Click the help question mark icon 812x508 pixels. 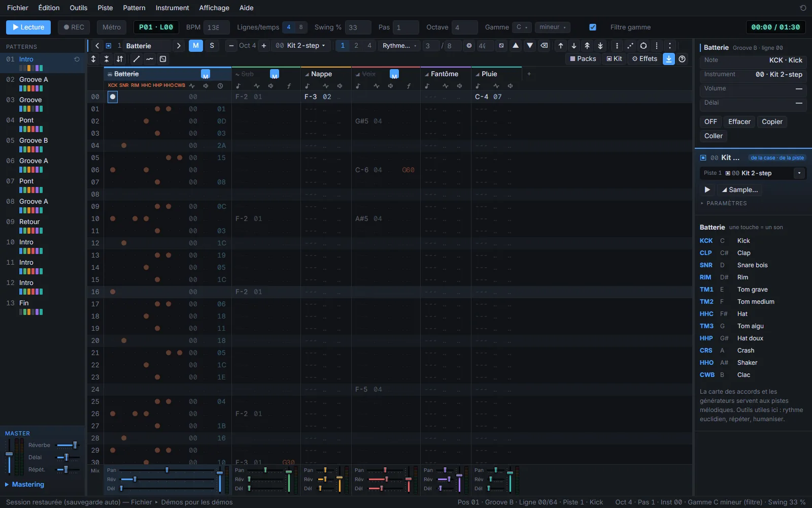(682, 59)
